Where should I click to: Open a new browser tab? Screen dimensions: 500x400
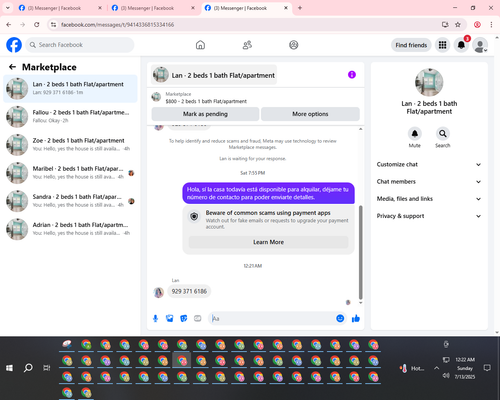[300, 8]
